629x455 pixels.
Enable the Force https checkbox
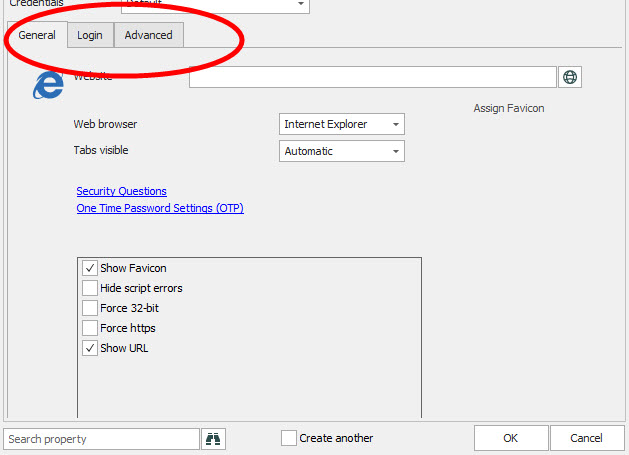point(90,328)
